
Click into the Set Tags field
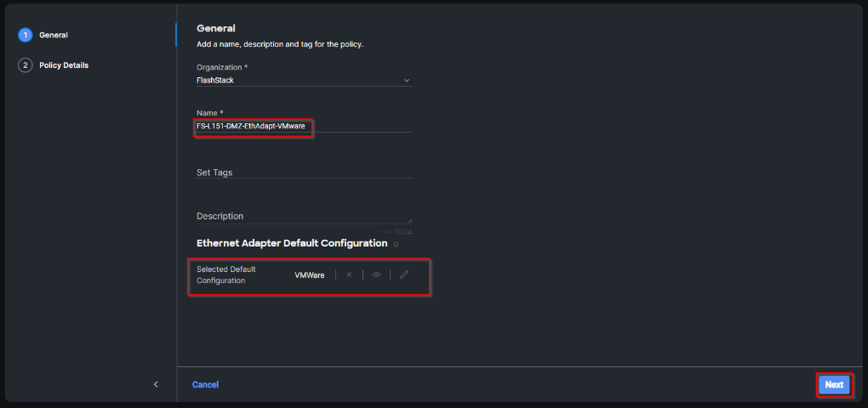click(x=302, y=173)
